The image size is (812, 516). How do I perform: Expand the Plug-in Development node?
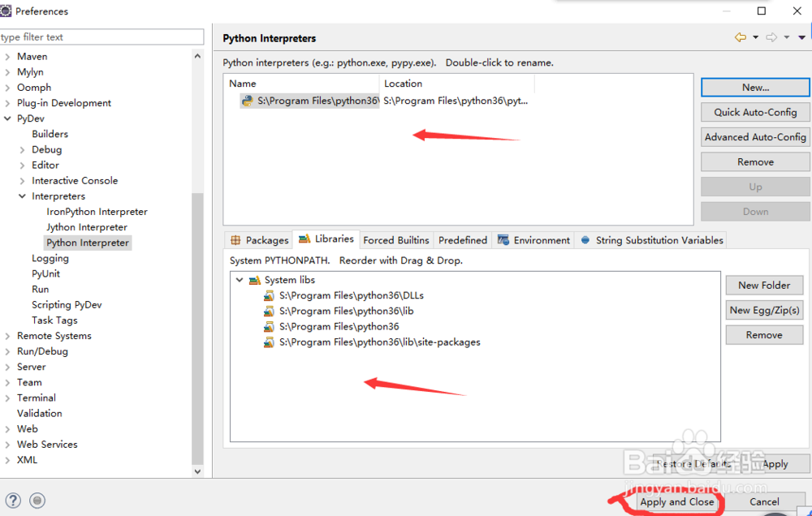7,104
